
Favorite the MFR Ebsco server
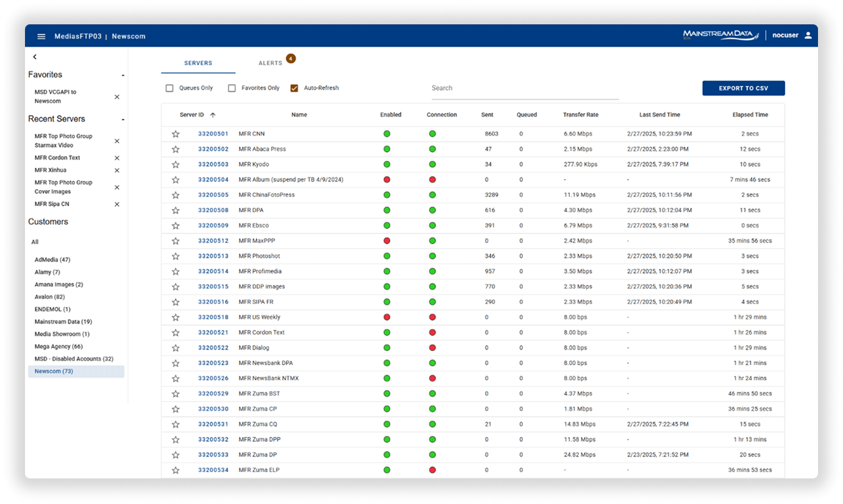[x=176, y=225]
